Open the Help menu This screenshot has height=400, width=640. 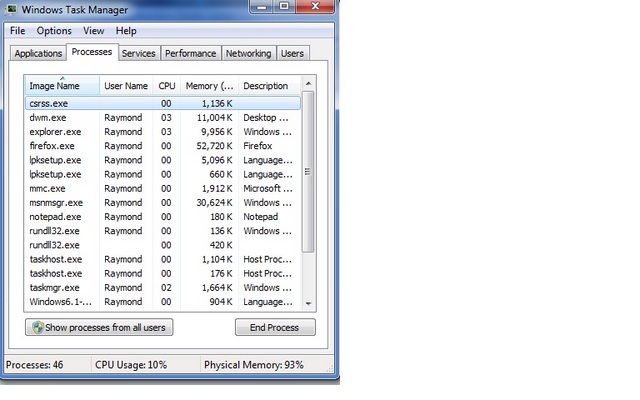tap(126, 31)
